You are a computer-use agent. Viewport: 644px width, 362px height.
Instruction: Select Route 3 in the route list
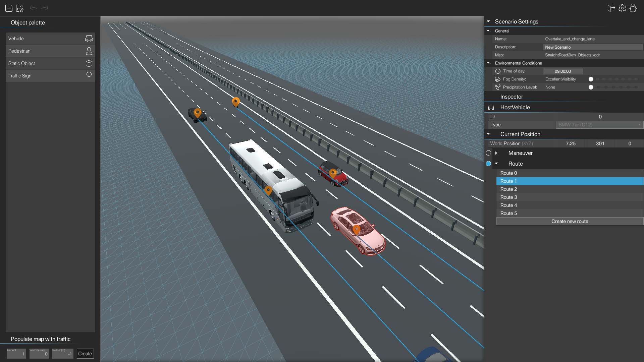tap(570, 197)
